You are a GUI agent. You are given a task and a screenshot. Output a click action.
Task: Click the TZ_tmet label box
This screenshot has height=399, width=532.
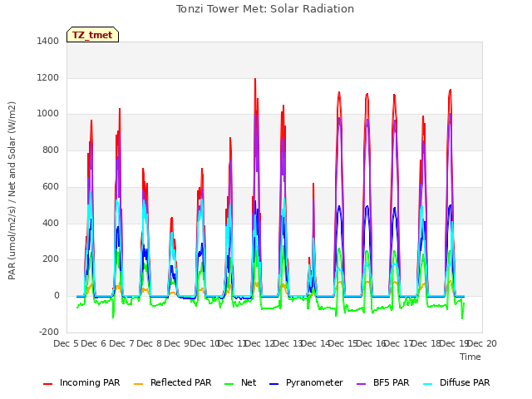point(92,35)
